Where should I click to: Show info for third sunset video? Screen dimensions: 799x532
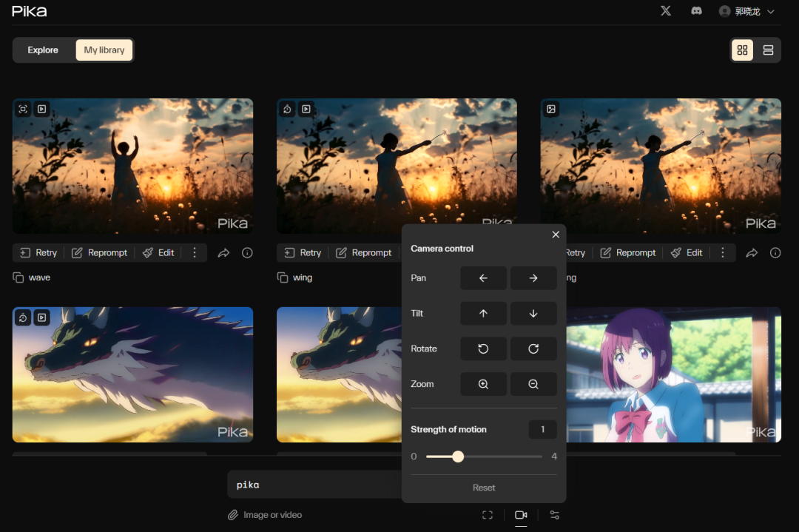pos(775,253)
